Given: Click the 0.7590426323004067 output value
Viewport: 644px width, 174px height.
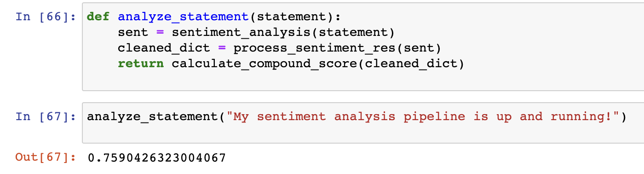Looking at the screenshot, I should tap(156, 158).
